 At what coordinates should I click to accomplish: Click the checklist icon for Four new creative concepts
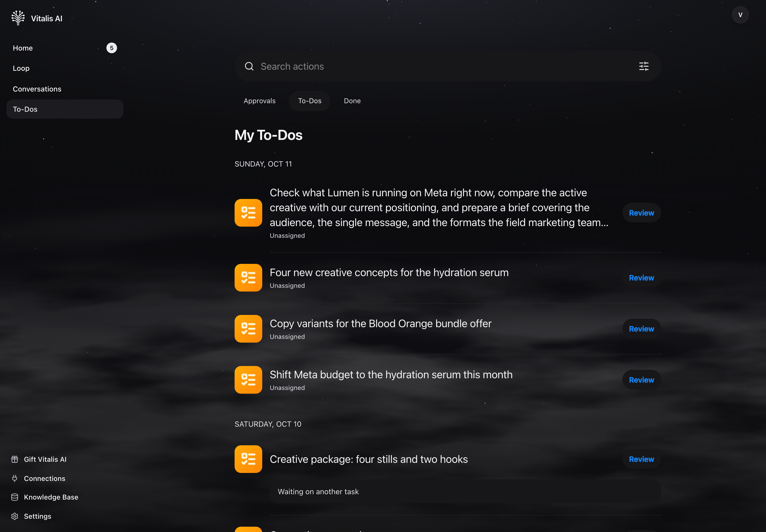[248, 278]
